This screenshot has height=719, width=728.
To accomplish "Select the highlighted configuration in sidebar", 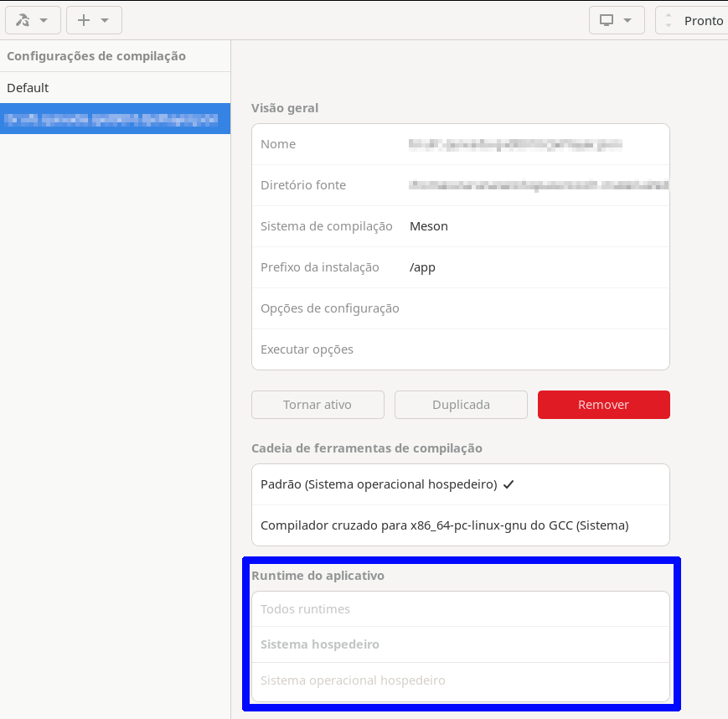I will coord(115,119).
